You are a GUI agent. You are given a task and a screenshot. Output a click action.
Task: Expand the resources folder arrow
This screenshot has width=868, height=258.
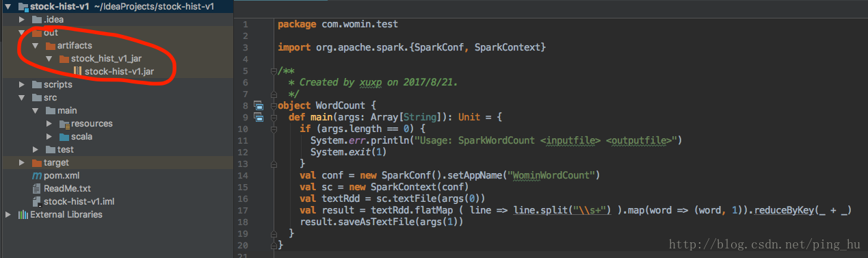(x=49, y=123)
